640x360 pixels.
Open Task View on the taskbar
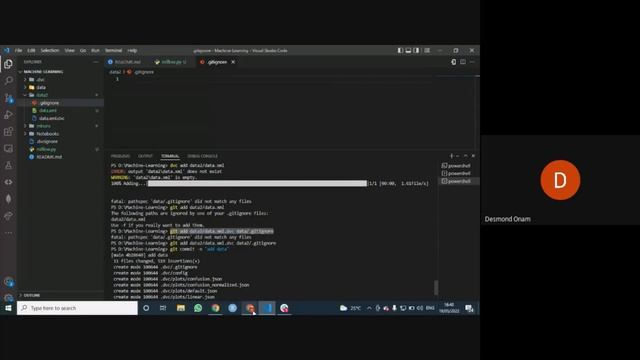tap(163, 308)
